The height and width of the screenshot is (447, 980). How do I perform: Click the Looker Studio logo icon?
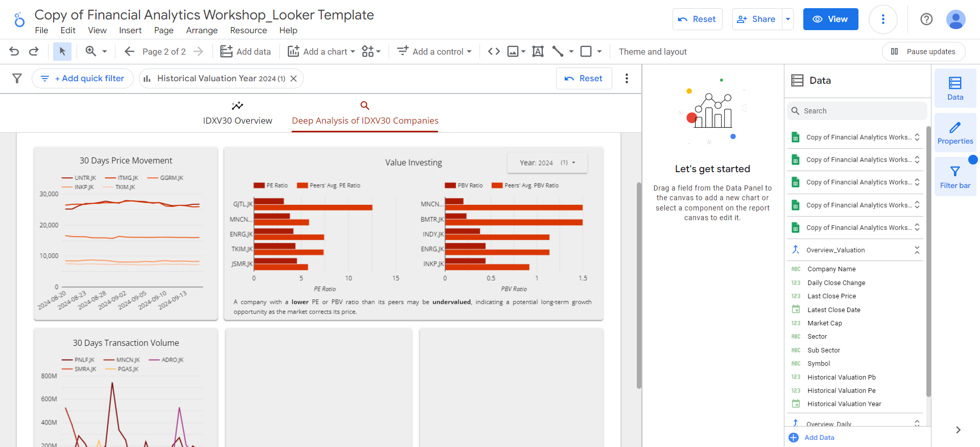(19, 20)
